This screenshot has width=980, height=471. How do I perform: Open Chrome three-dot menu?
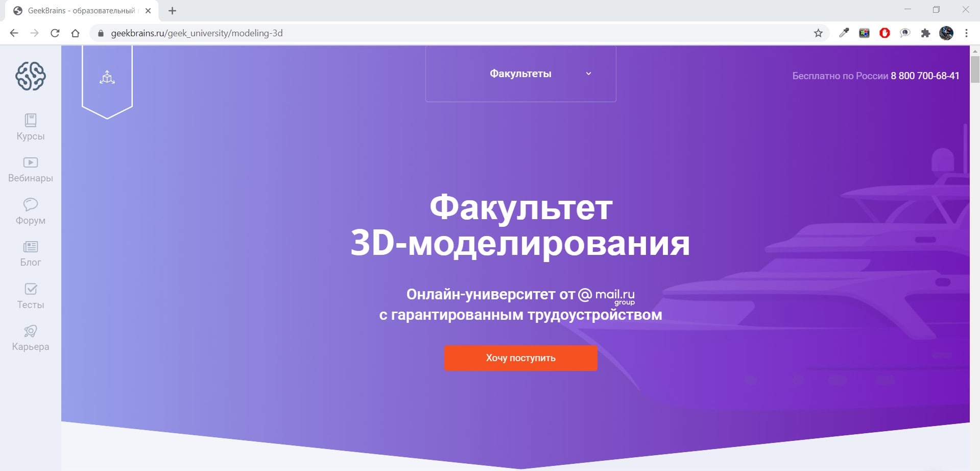[x=966, y=33]
